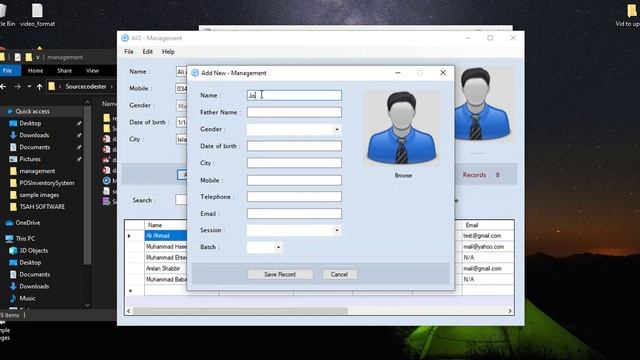This screenshot has height=360, width=640.
Task: Click the Email input field
Action: click(294, 213)
